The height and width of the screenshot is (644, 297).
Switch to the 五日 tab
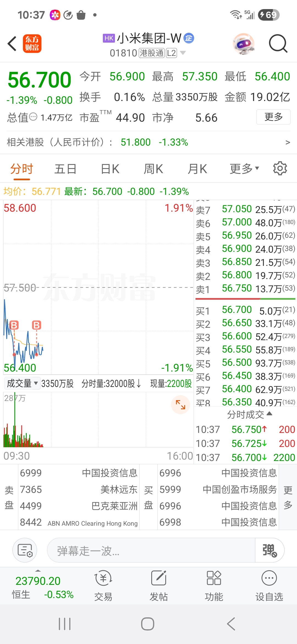point(65,169)
